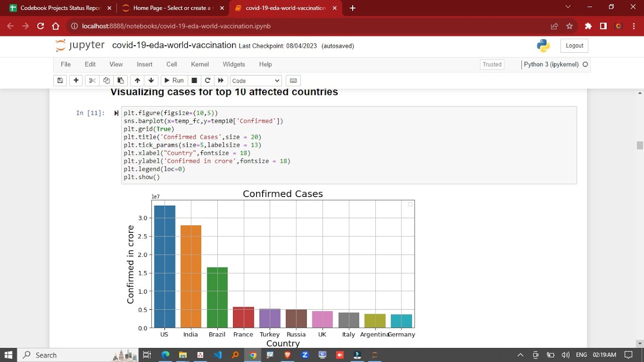Click the Confirmed Cases chart title
This screenshot has height=362, width=644.
tap(283, 194)
